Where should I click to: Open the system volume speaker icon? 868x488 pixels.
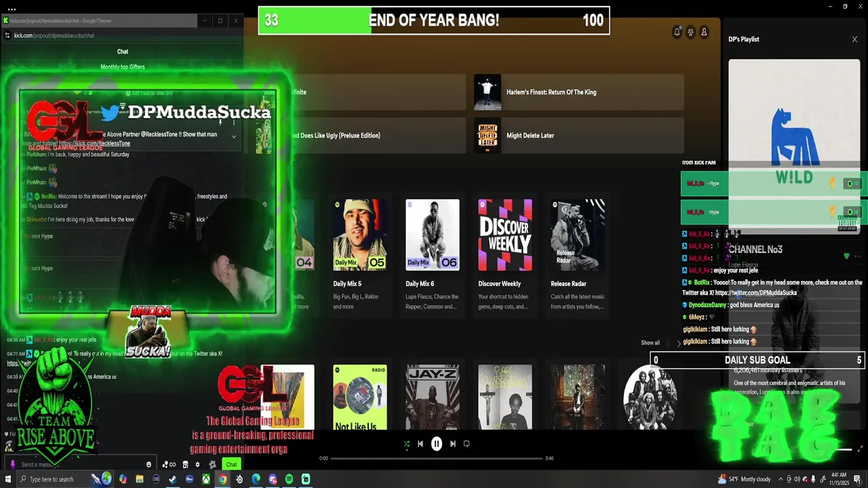point(797,479)
